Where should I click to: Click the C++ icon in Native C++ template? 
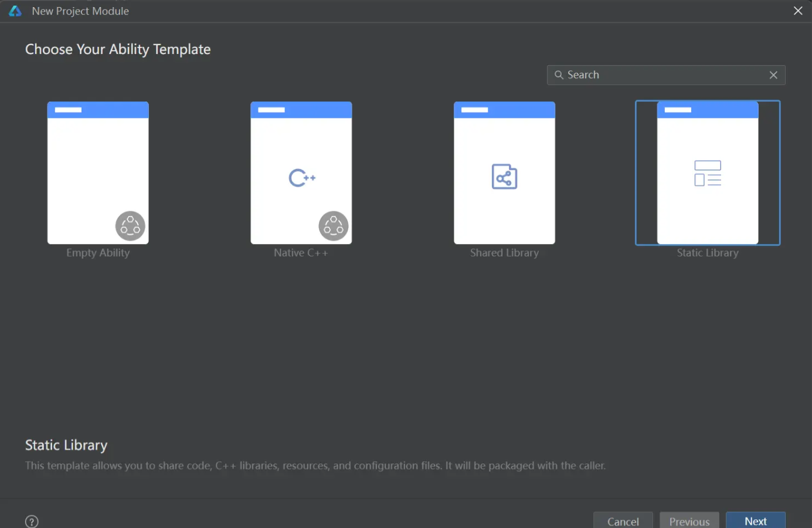(x=302, y=178)
